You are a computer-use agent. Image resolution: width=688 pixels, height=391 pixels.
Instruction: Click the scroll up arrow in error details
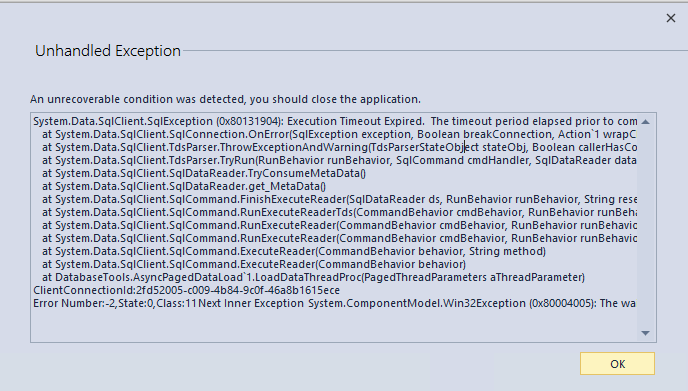645,122
